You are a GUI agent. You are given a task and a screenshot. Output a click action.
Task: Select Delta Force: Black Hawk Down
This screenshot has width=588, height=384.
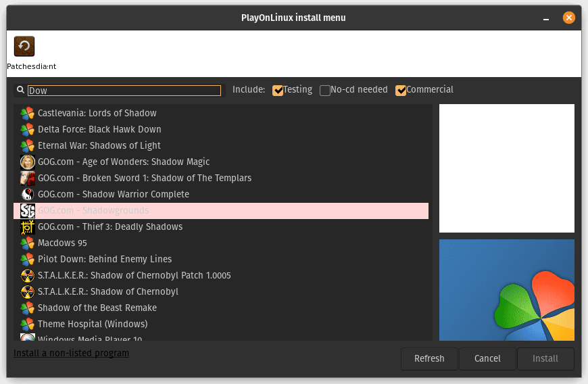coord(99,130)
